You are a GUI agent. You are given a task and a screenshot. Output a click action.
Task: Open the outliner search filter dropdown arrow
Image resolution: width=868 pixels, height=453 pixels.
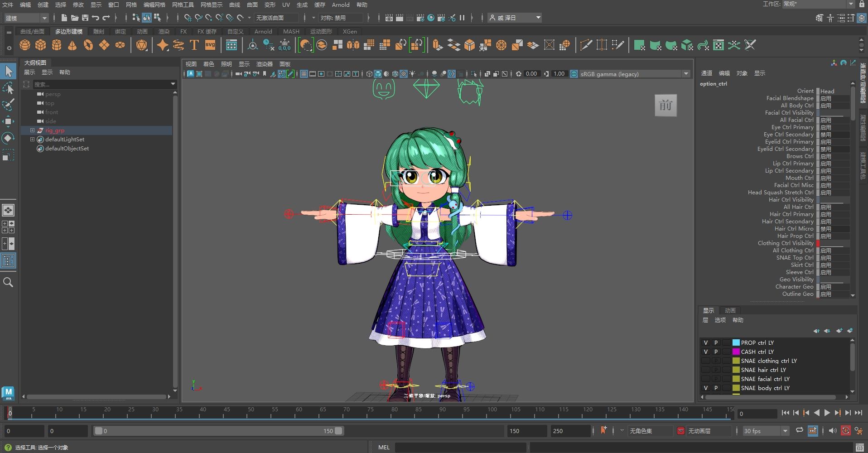pos(173,84)
